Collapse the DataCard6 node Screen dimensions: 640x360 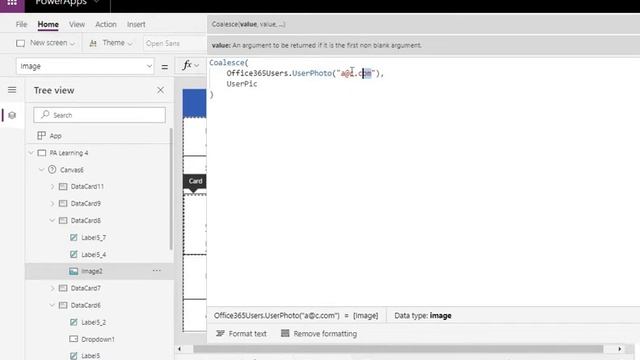click(52, 305)
